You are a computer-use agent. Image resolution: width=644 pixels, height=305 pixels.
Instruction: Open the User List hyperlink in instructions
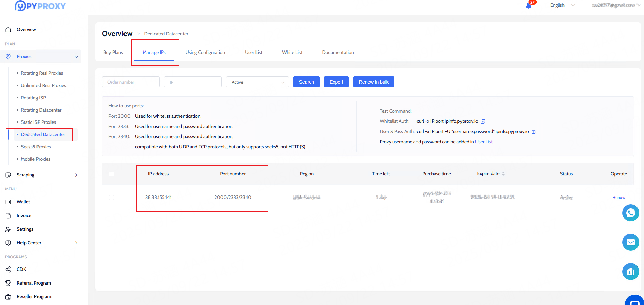tap(484, 142)
